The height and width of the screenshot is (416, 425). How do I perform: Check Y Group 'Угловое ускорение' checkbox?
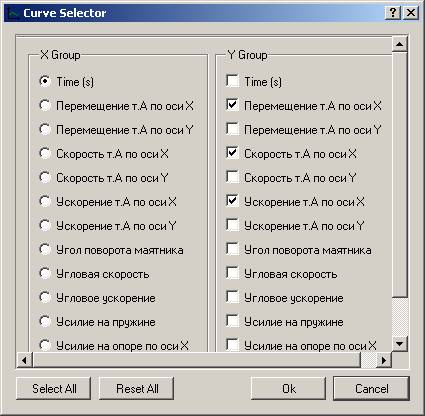coord(232,297)
